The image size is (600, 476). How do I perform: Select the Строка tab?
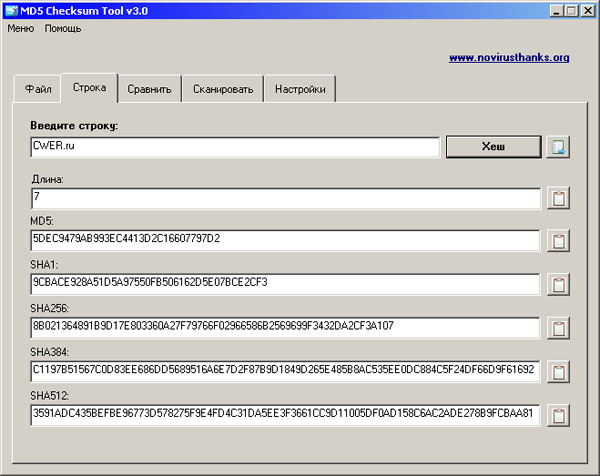90,88
